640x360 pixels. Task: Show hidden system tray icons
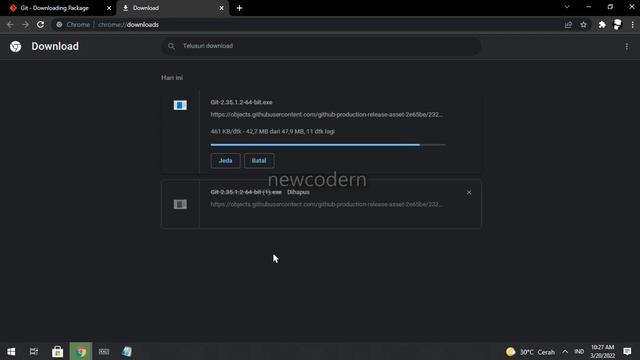[x=565, y=352]
